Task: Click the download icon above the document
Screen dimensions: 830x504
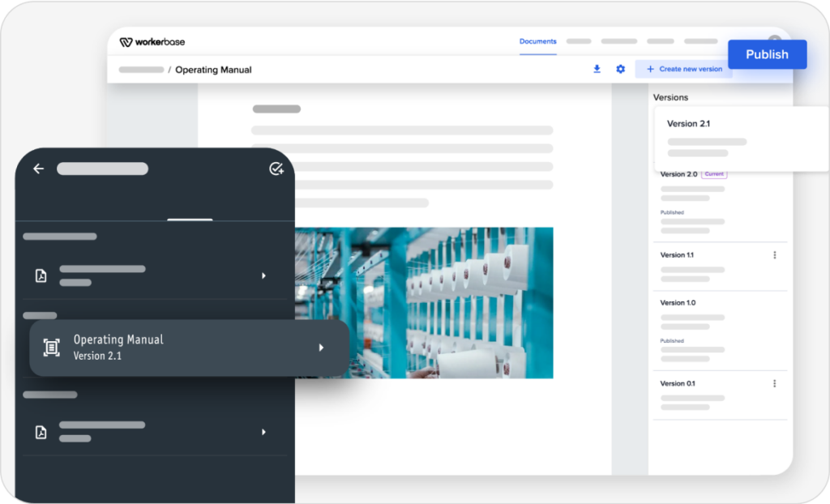Action: [597, 69]
